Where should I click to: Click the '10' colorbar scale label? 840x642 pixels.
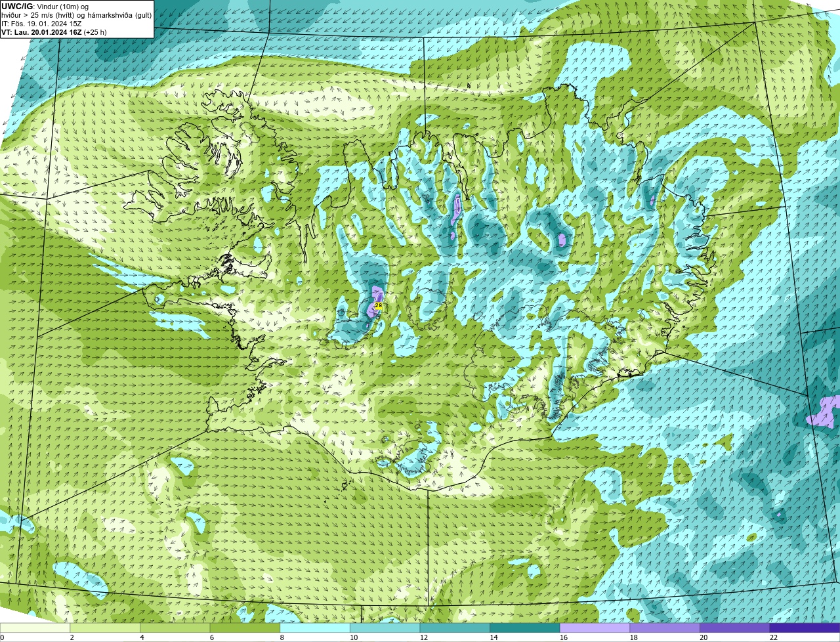[x=354, y=637]
